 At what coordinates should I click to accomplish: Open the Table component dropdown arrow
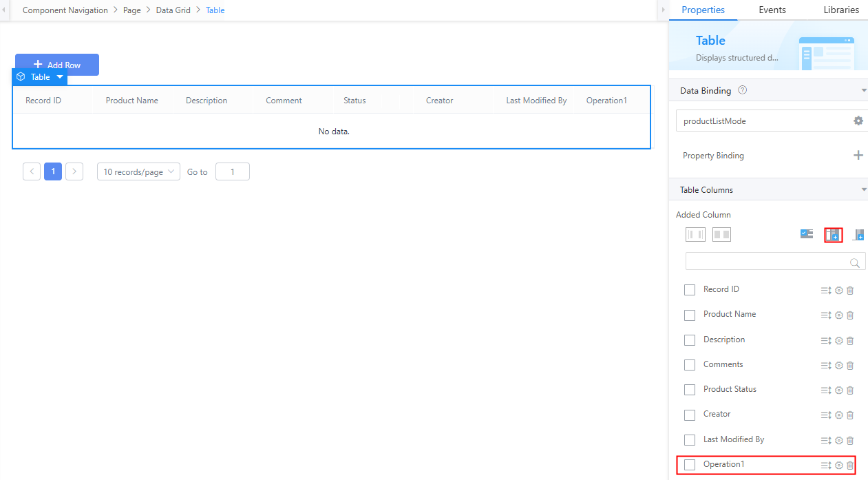click(60, 77)
